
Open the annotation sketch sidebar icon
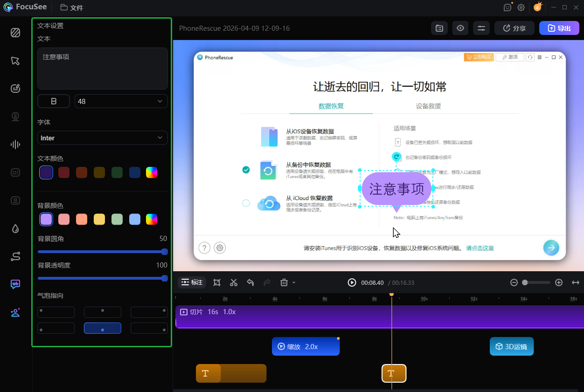pyautogui.click(x=15, y=89)
